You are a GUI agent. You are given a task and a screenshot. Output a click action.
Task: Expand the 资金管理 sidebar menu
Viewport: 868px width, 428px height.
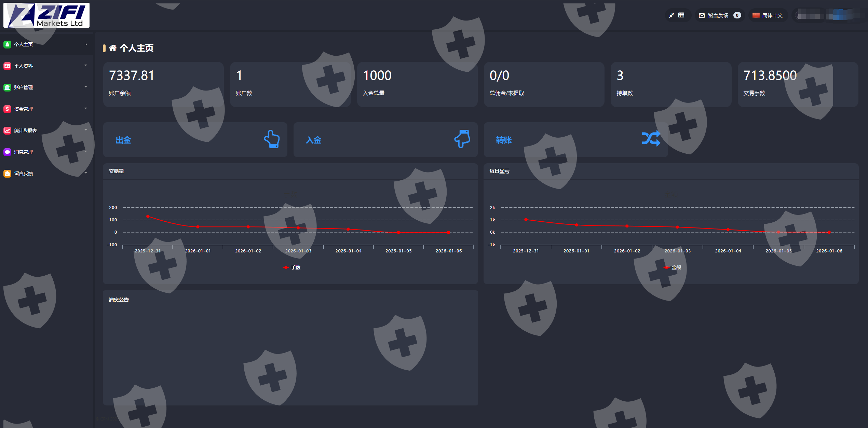tap(23, 109)
